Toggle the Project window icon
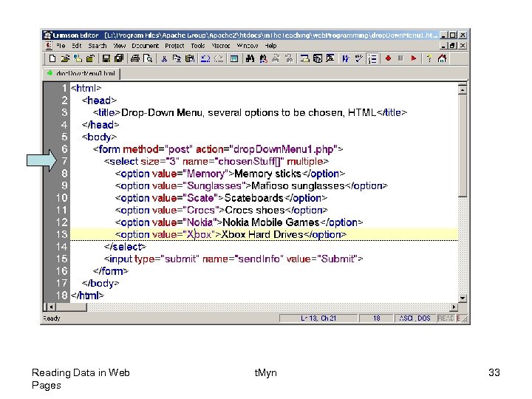This screenshot has height=399, width=532. click(234, 58)
